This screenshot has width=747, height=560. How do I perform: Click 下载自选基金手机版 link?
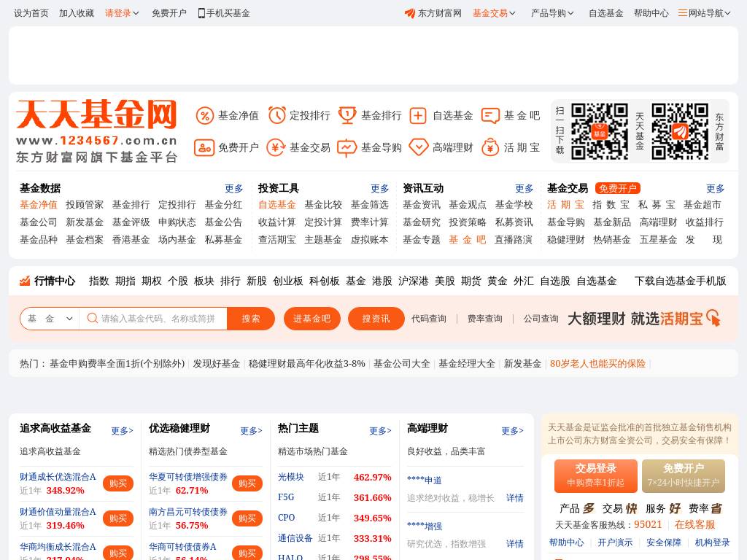point(681,281)
